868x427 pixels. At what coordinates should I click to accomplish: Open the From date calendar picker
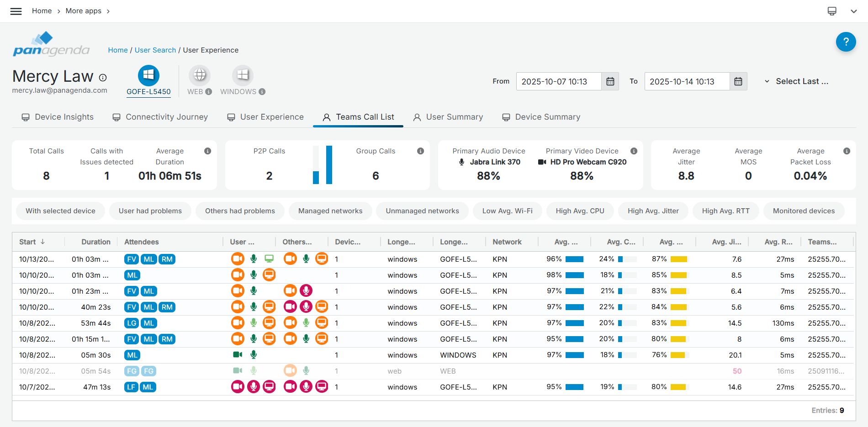click(x=610, y=81)
